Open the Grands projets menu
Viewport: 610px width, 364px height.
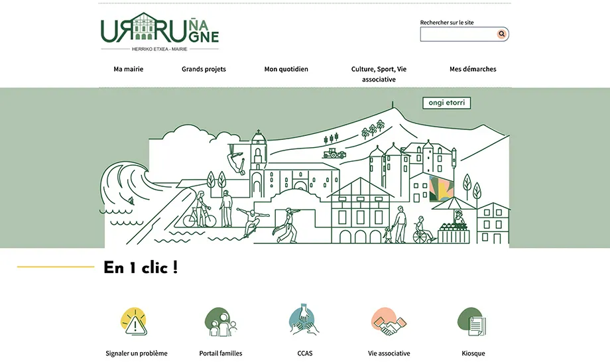click(x=204, y=69)
